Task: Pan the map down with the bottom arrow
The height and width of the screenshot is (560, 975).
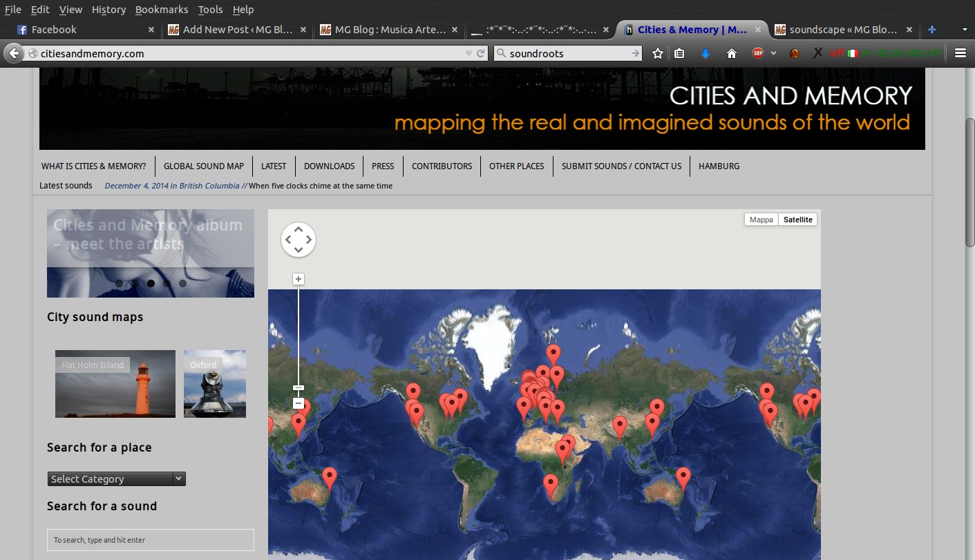Action: pyautogui.click(x=299, y=250)
